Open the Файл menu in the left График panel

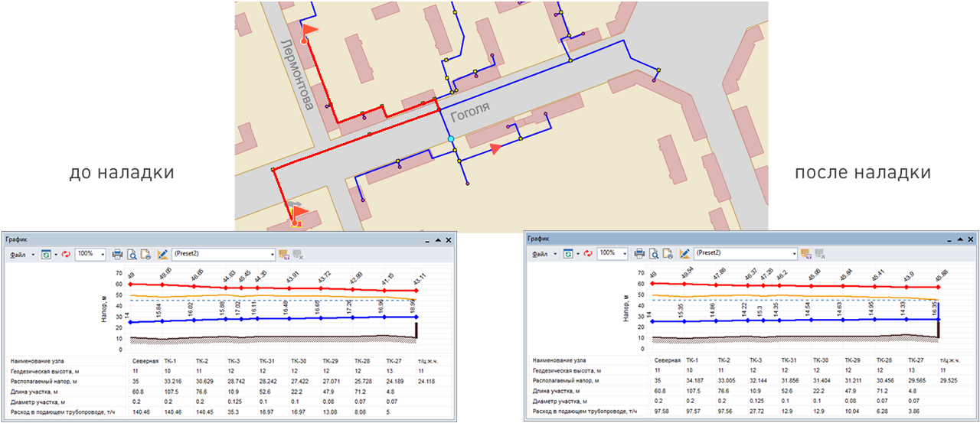17,254
